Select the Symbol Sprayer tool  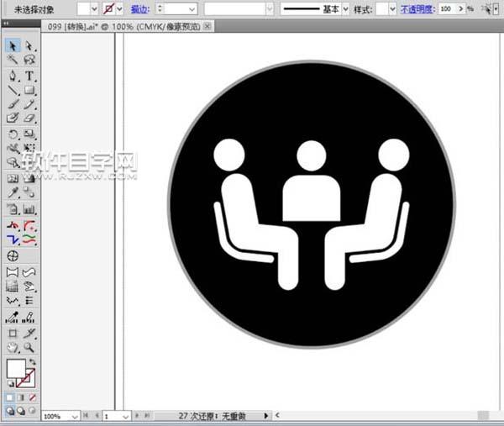(13, 209)
